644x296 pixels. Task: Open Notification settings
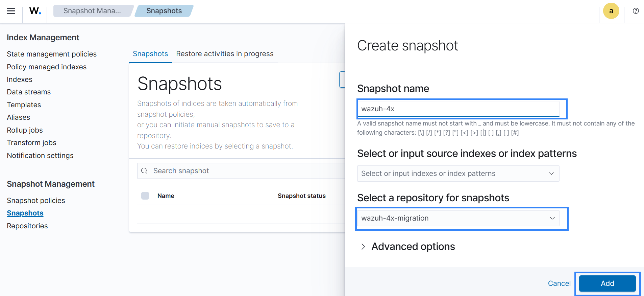click(x=40, y=156)
